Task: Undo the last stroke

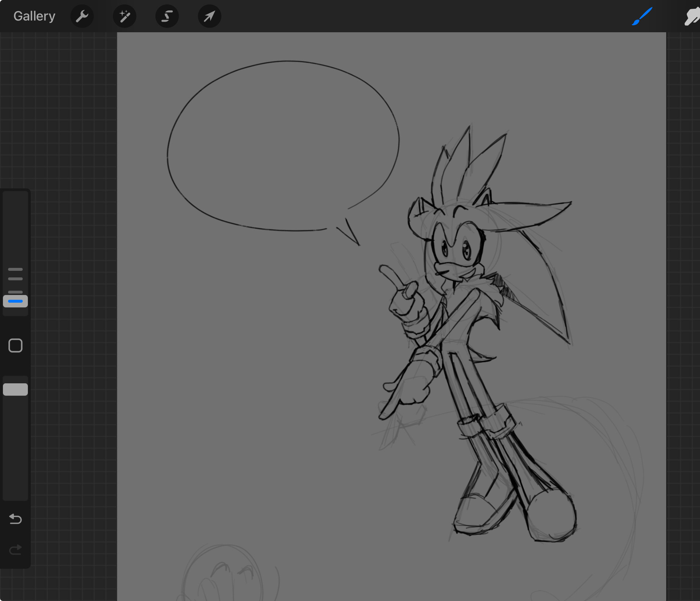Action: pyautogui.click(x=15, y=519)
